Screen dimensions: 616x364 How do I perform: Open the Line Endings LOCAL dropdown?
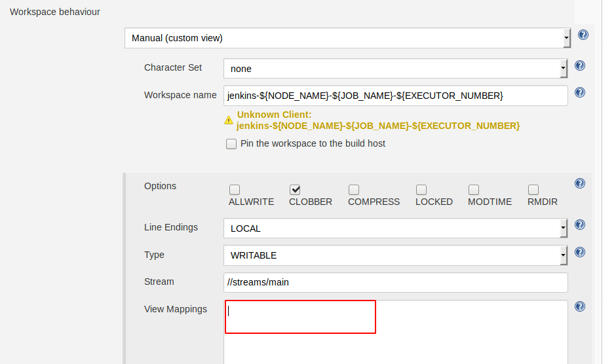click(395, 228)
